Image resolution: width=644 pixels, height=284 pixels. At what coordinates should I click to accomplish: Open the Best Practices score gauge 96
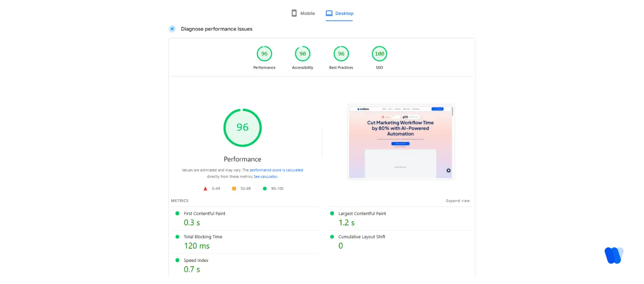pyautogui.click(x=341, y=54)
